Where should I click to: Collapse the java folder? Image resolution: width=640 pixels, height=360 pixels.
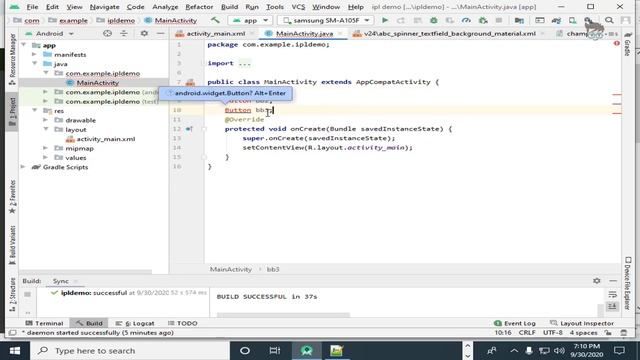(x=34, y=64)
